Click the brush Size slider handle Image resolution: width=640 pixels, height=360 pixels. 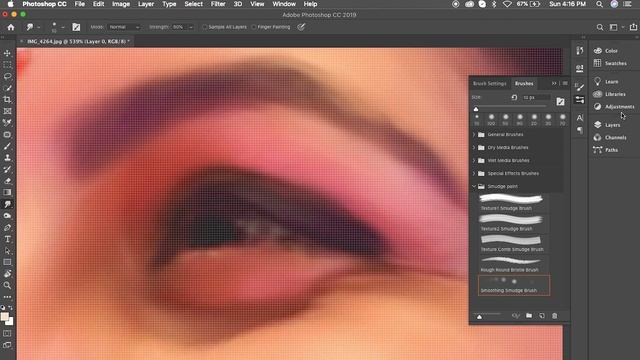[476, 109]
